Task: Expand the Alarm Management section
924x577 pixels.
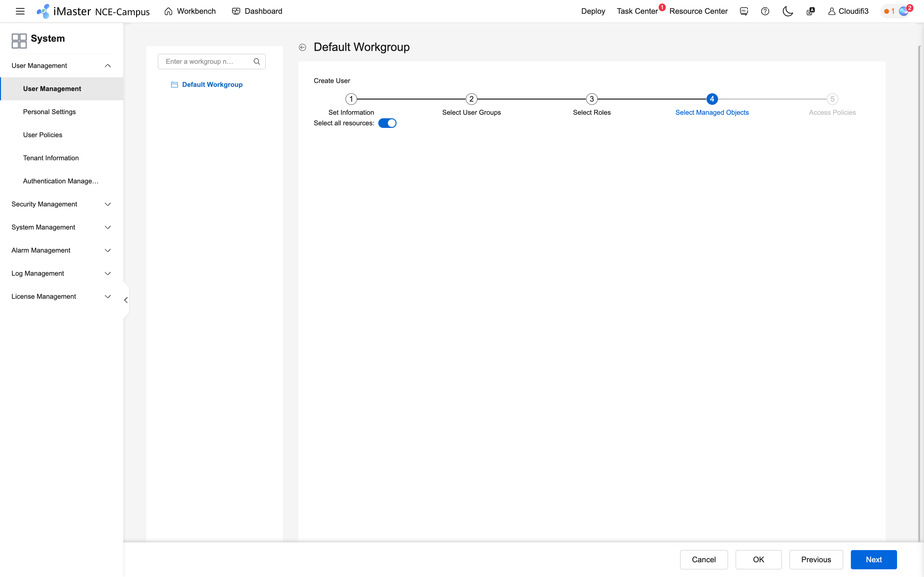Action: click(x=108, y=250)
